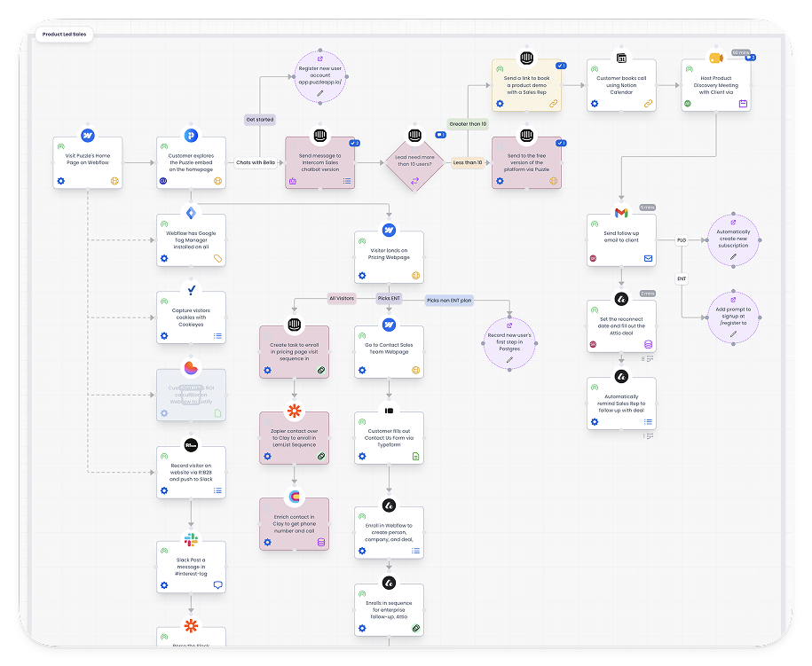This screenshot has height=666, width=812.
Task: Click link icon in Send a link to book demo card
Action: [x=553, y=104]
